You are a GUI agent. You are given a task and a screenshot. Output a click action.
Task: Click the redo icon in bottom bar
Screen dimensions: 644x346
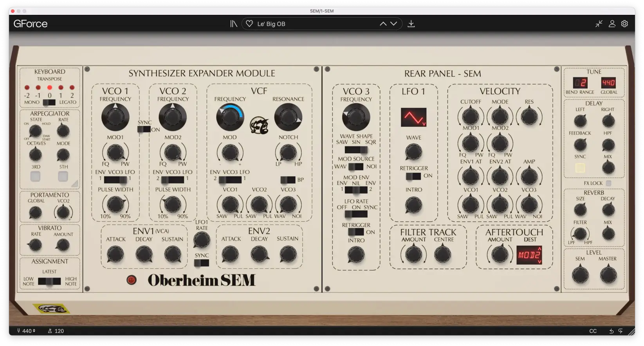tap(621, 331)
